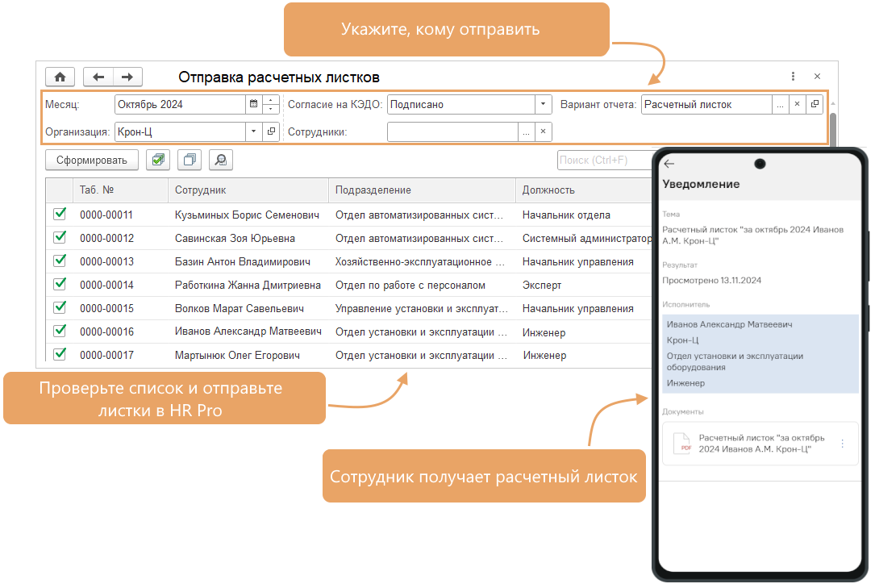Toggle checkbox for Базин Антон Владимирович
875x588 pixels.
click(60, 261)
